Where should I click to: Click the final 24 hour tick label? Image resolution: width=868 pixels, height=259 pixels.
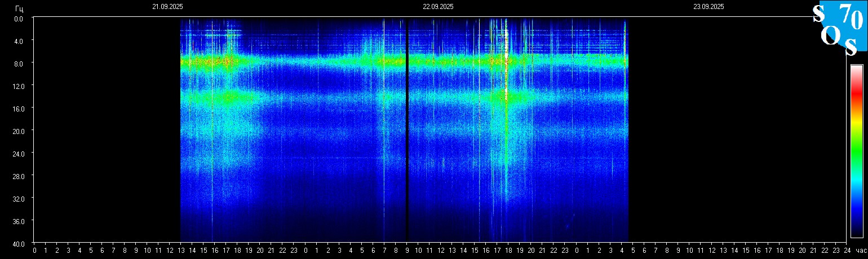click(x=847, y=250)
